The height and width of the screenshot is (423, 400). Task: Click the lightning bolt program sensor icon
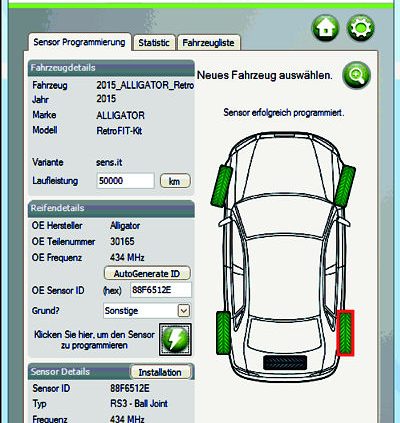[175, 339]
